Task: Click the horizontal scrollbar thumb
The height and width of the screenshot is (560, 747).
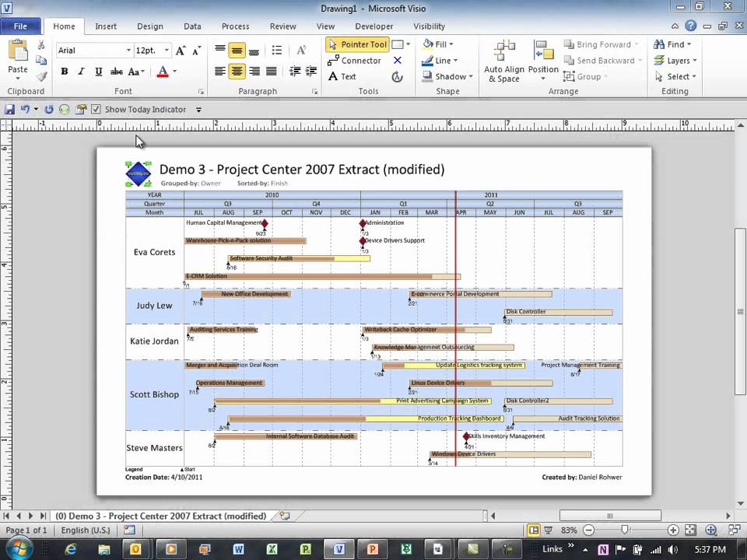Action: [x=610, y=516]
